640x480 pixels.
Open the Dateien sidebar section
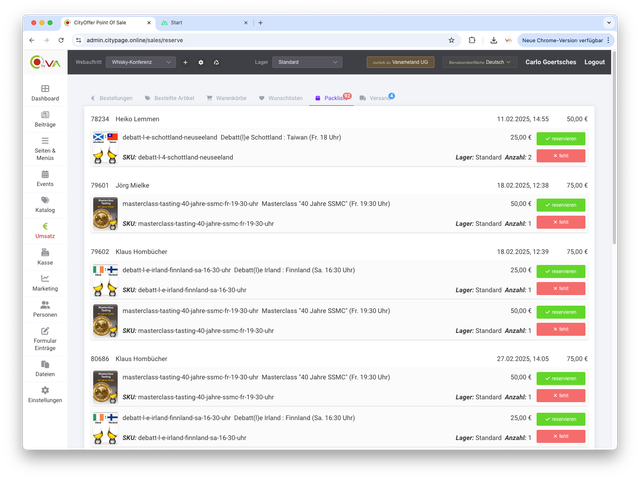[45, 367]
